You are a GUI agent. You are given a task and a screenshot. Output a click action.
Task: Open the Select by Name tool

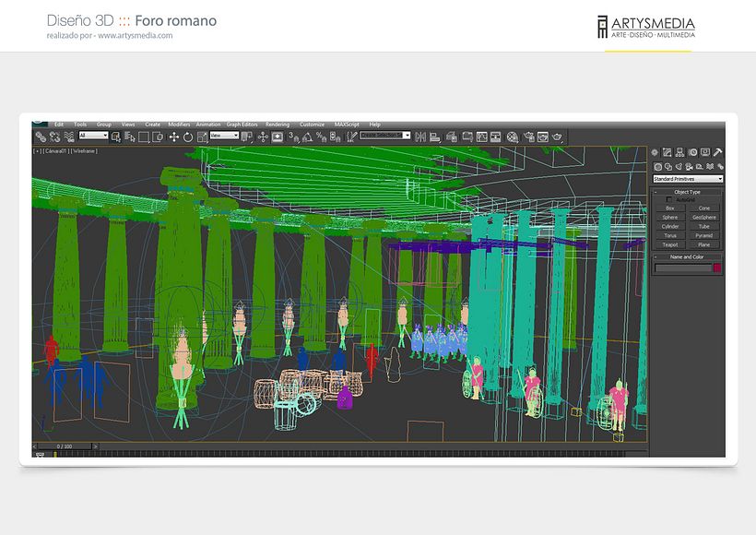click(130, 137)
